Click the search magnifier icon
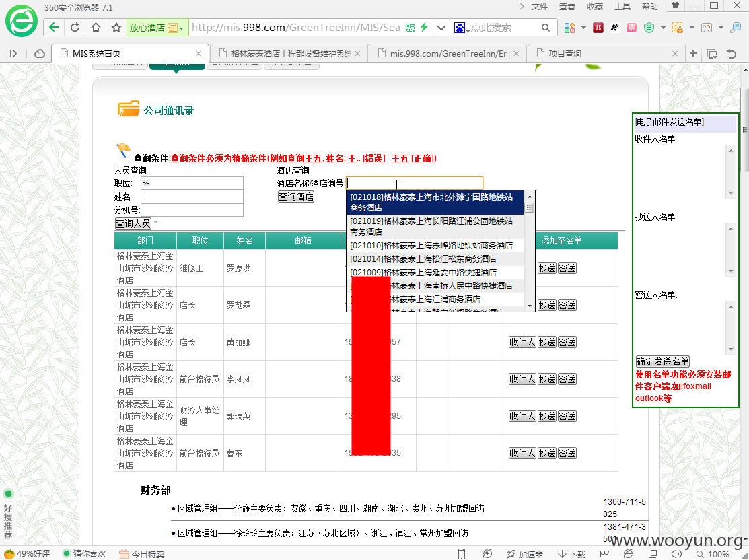The width and height of the screenshot is (749, 560). click(546, 28)
